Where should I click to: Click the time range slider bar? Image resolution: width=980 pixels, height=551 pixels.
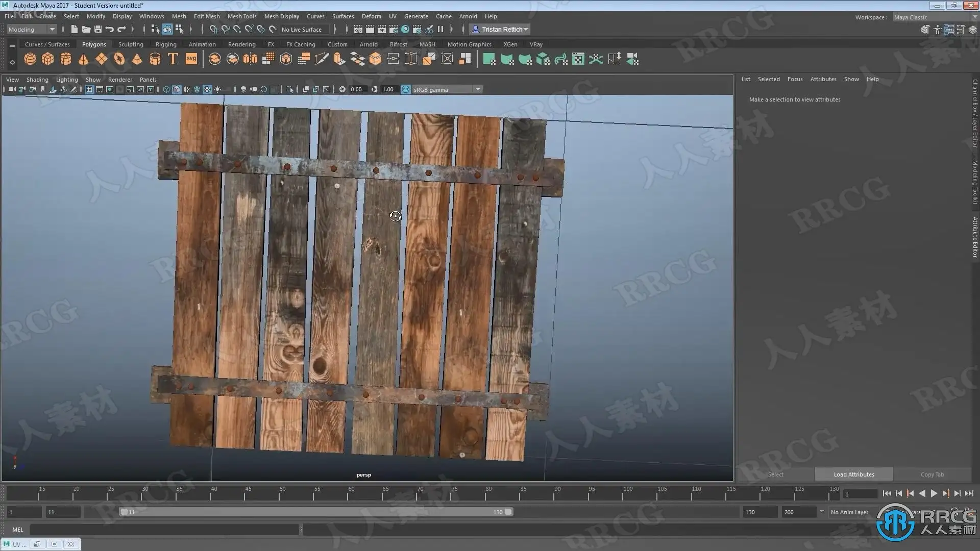pyautogui.click(x=316, y=512)
